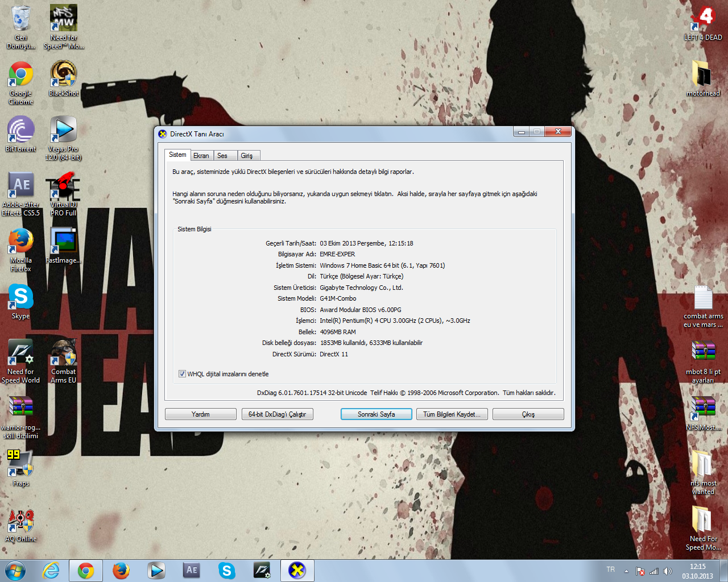The width and height of the screenshot is (728, 582).
Task: Open Skype from the taskbar
Action: click(x=227, y=570)
